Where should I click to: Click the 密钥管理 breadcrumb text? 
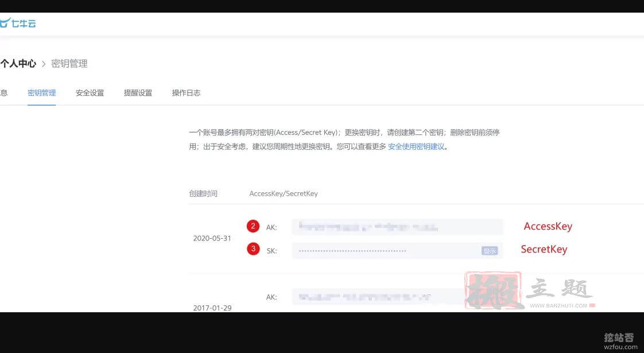click(69, 64)
